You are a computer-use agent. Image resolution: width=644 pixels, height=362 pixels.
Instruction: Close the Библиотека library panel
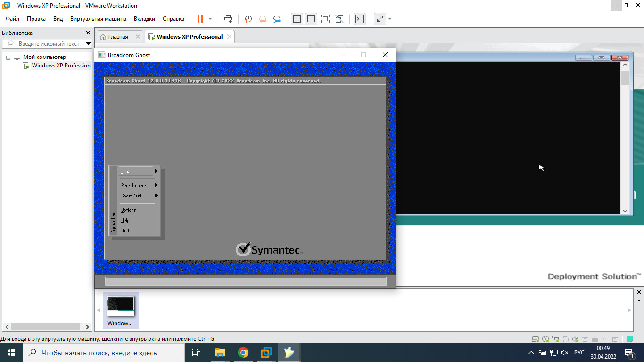coord(88,33)
